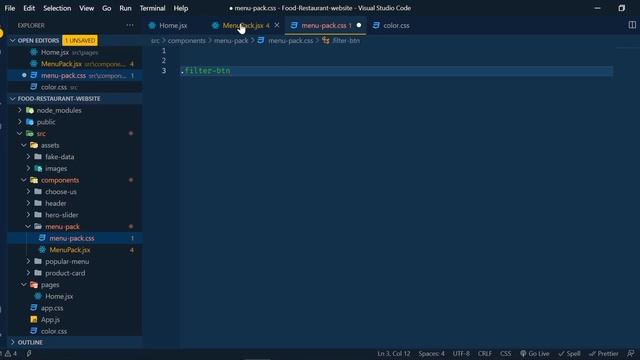Expand the hero-slider folder

(x=28, y=215)
